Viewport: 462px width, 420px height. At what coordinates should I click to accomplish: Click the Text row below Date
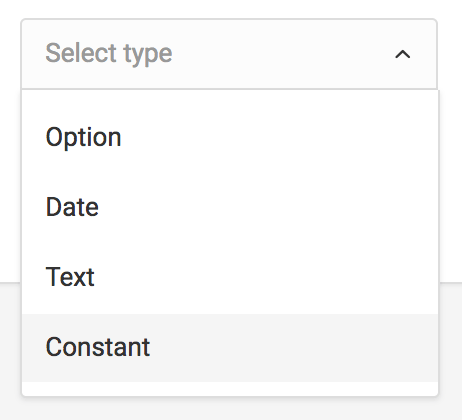[x=230, y=277]
